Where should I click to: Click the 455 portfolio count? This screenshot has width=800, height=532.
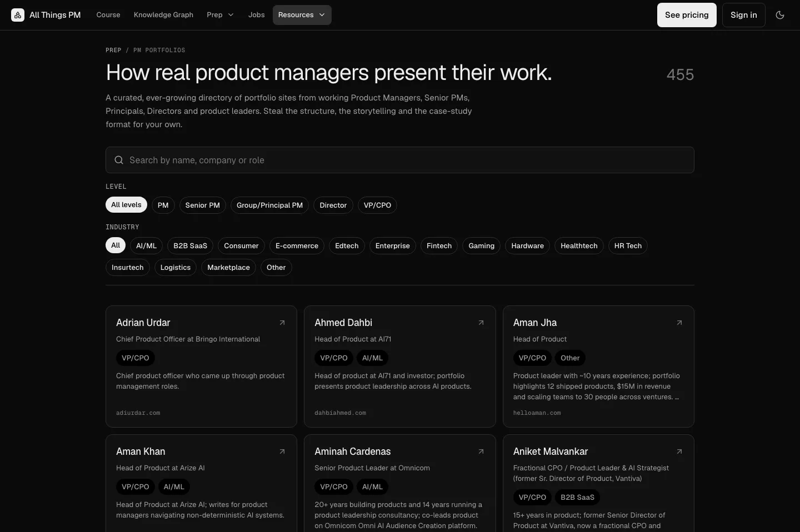coord(680,74)
